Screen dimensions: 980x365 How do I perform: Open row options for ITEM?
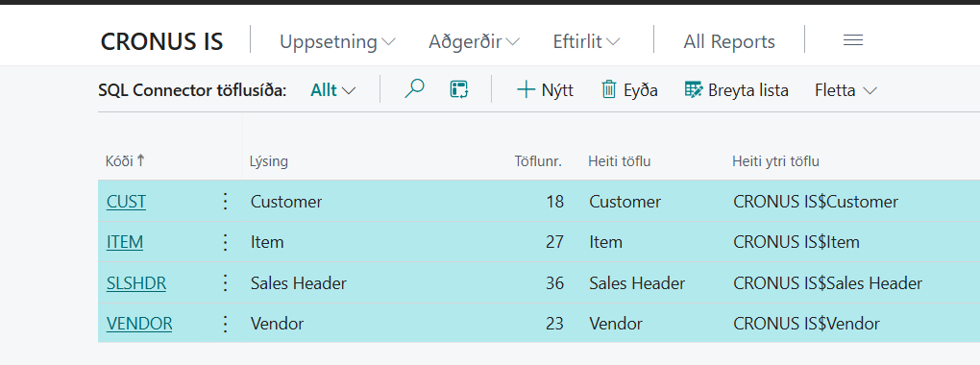coord(226,242)
